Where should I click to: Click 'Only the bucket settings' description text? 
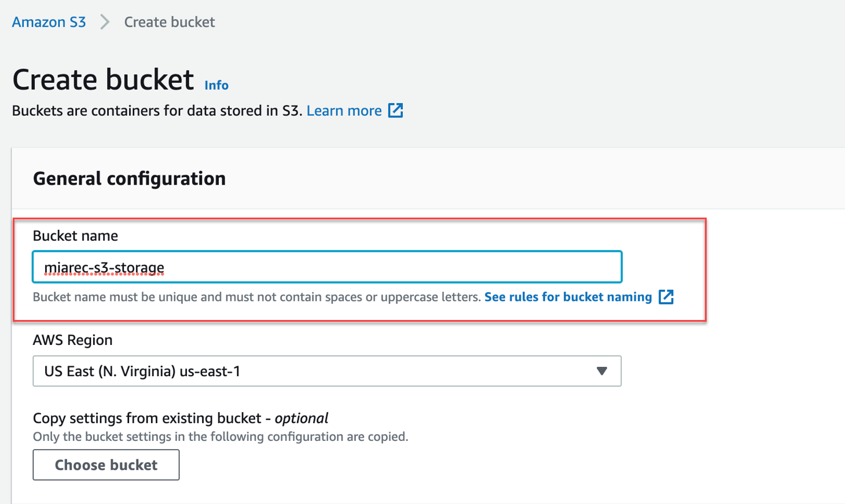[x=221, y=436]
